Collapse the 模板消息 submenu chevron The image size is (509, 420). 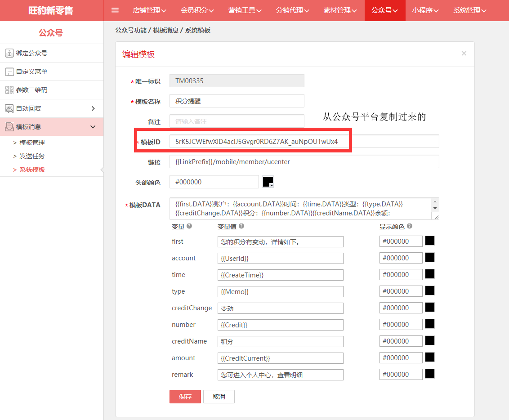pos(93,127)
